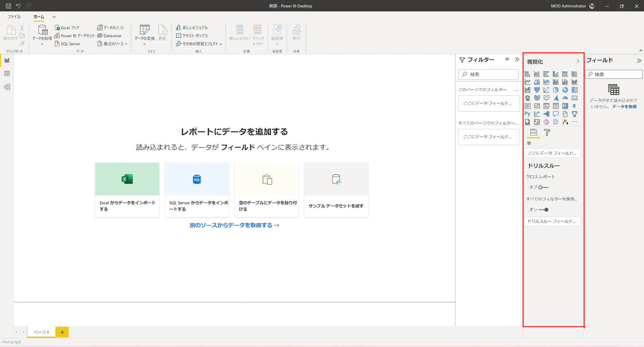Screen dimensions: 644x347
Task: Switch to Data view in left sidebar
Action: click(7, 74)
